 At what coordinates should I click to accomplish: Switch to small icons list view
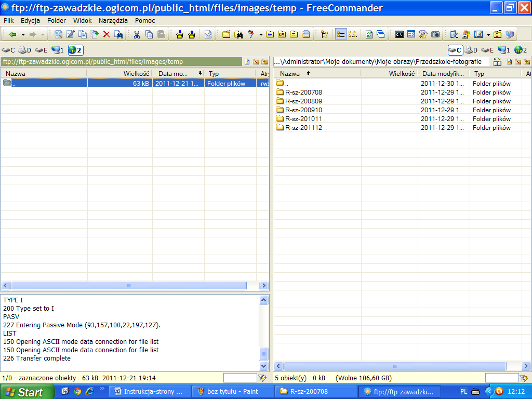tap(353, 34)
